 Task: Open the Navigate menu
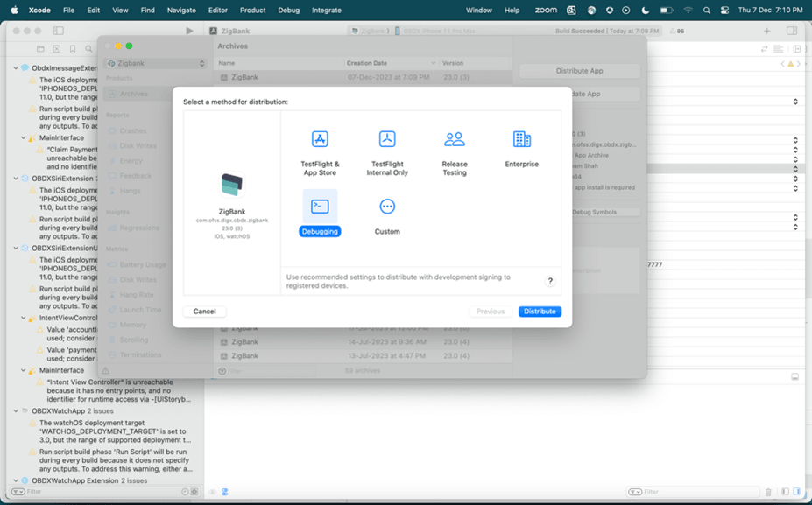pyautogui.click(x=181, y=10)
